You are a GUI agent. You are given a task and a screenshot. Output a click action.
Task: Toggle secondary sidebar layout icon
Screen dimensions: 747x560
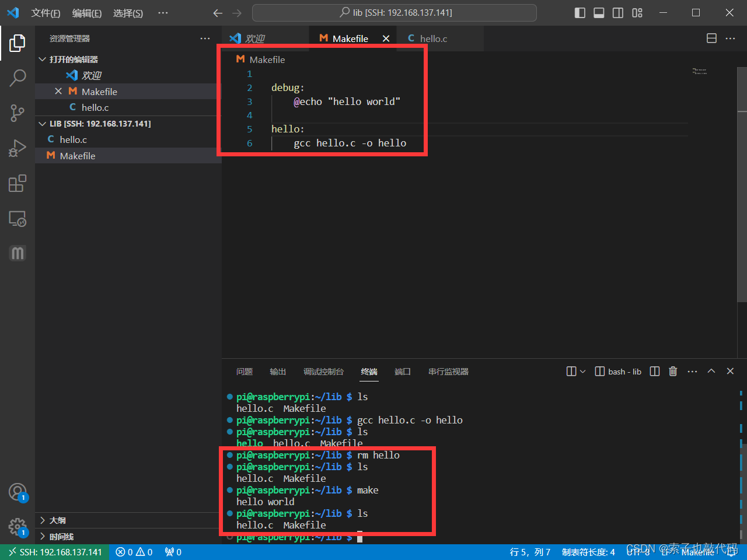click(618, 13)
